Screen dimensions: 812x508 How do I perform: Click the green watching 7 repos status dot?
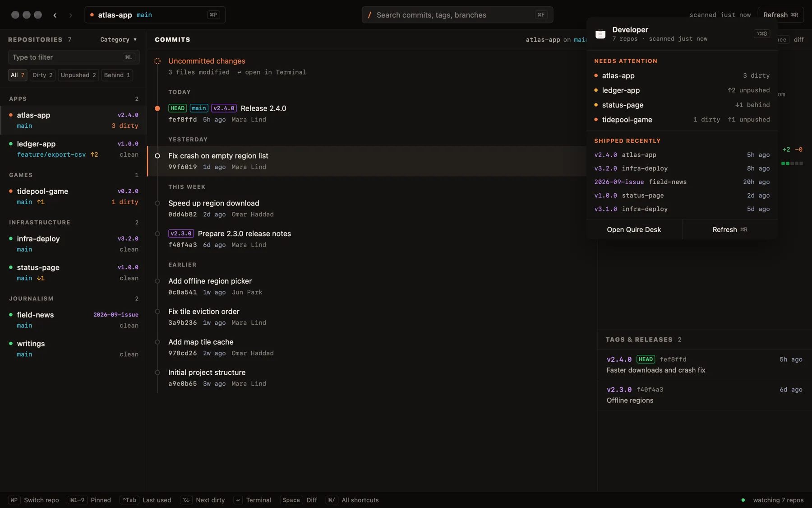click(743, 500)
